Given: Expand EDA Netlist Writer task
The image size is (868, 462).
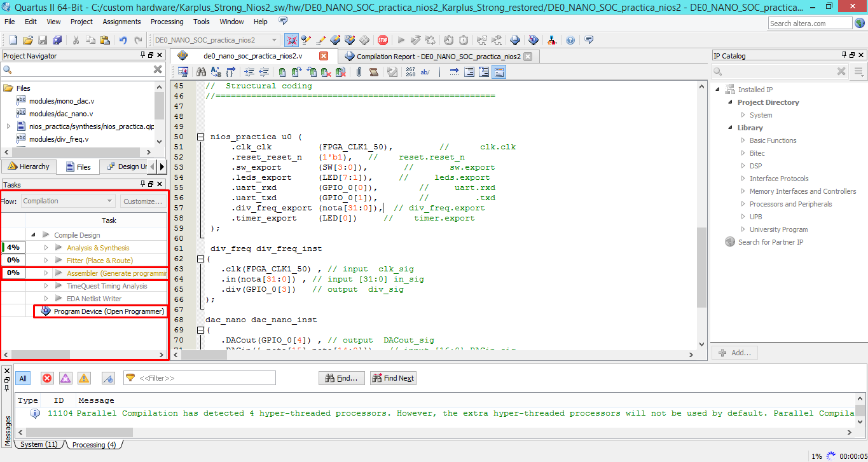Looking at the screenshot, I should pos(46,299).
